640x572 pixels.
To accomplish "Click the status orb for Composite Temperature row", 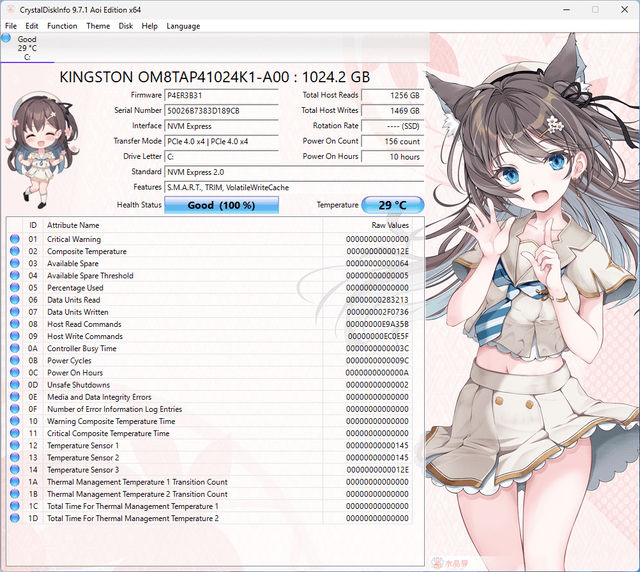I will tap(15, 251).
